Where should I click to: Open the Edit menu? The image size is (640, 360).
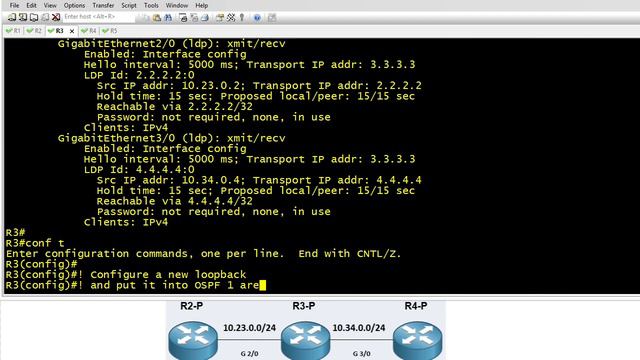point(31,5)
